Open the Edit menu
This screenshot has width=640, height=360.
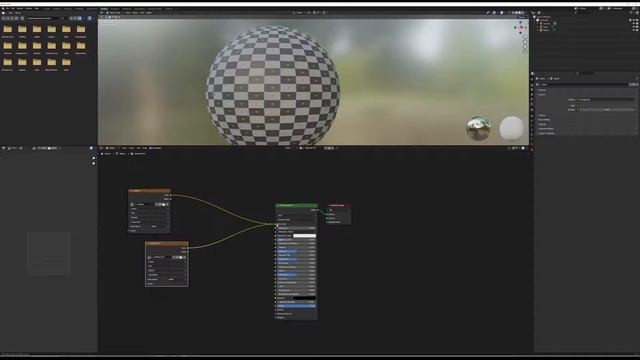(13, 8)
